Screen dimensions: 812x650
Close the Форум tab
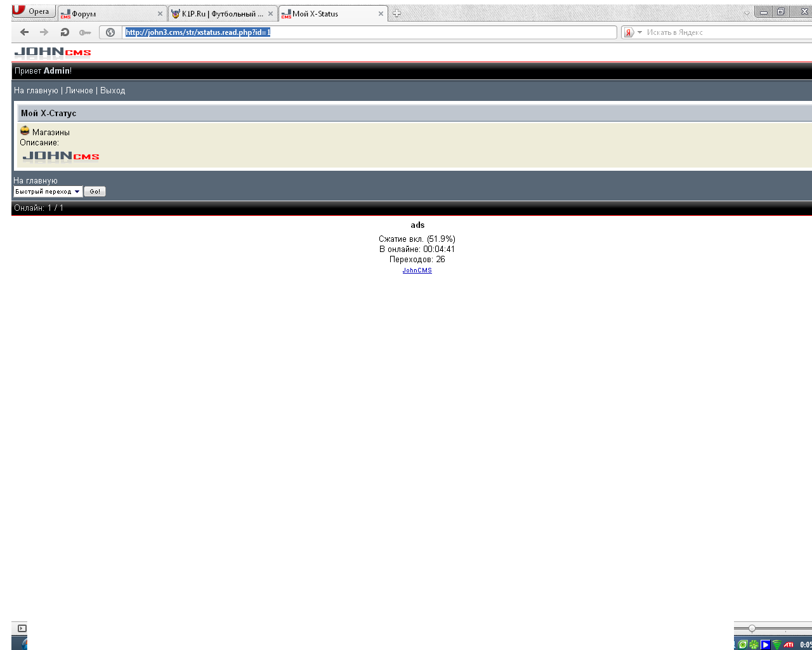pyautogui.click(x=160, y=13)
